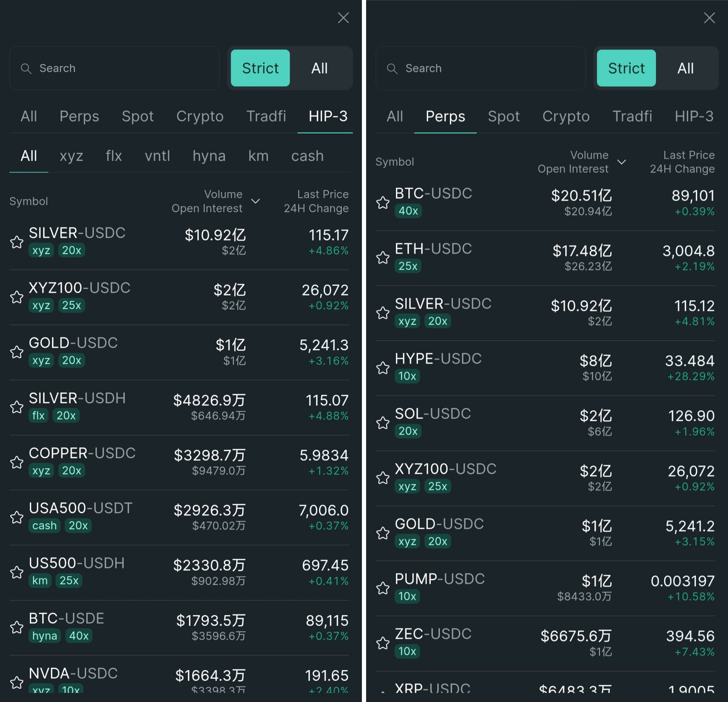
Task: Favorite USA500-USDT star icon
Action: pyautogui.click(x=17, y=517)
